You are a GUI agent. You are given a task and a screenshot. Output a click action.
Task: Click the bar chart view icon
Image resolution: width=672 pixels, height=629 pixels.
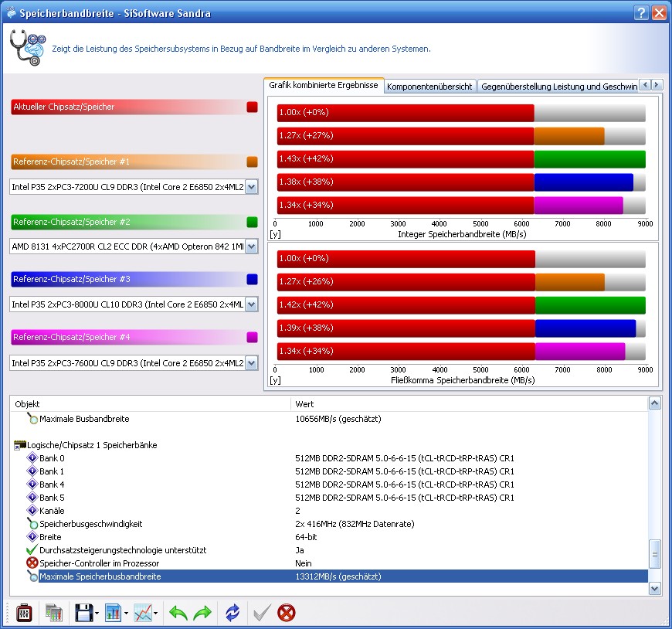[x=113, y=613]
